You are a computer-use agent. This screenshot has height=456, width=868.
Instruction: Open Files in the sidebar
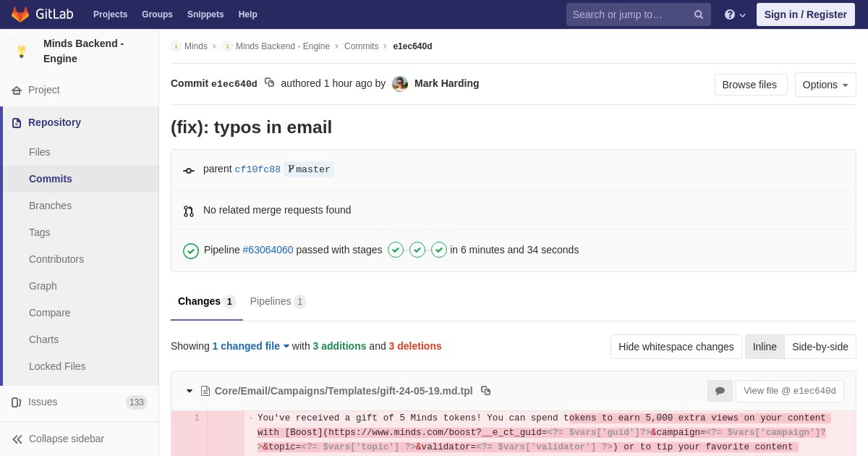click(x=80, y=152)
